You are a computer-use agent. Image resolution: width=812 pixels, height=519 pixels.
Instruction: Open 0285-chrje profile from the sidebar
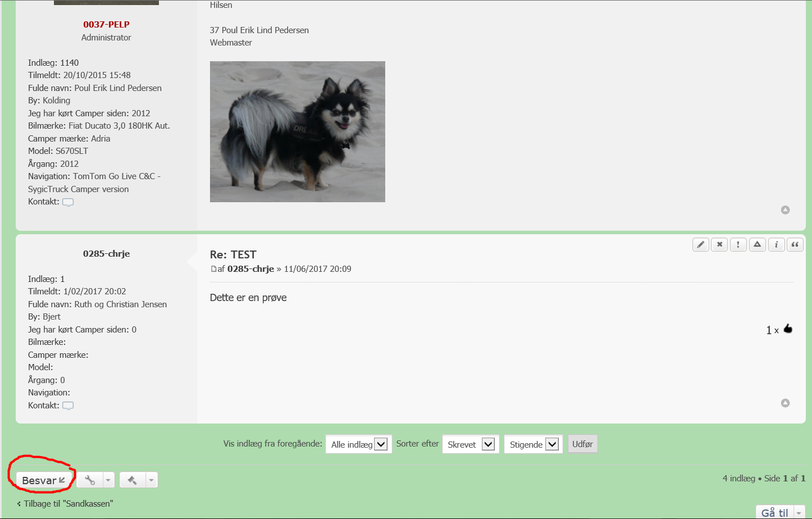pyautogui.click(x=106, y=253)
